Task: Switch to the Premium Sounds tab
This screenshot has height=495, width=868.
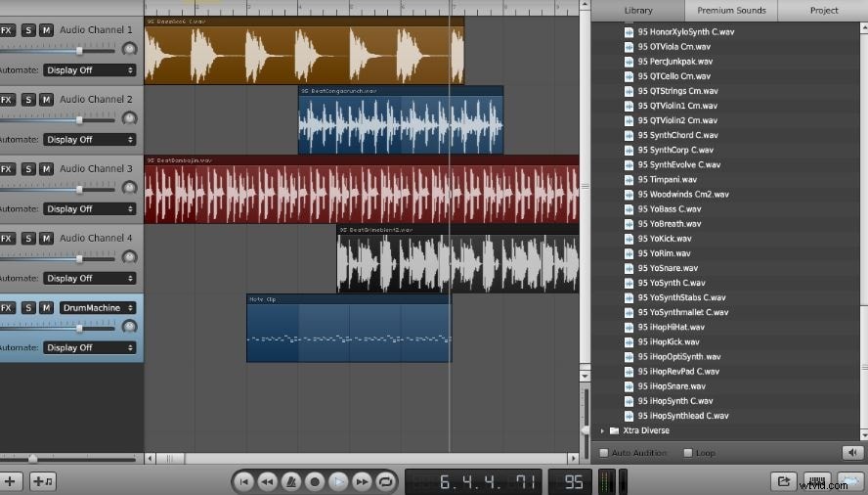Action: [x=731, y=11]
